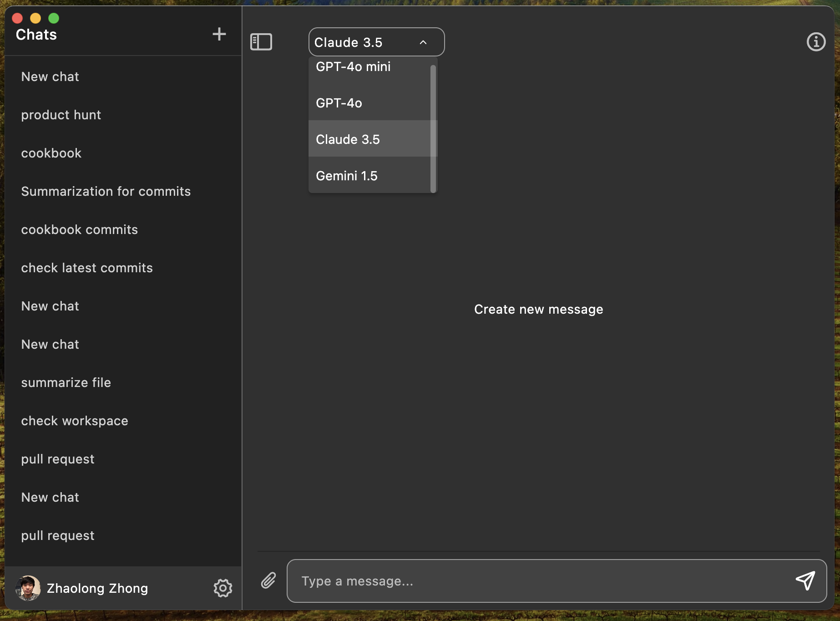Collapse the Claude 3.5 model dropdown
This screenshot has width=840, height=621.
376,42
